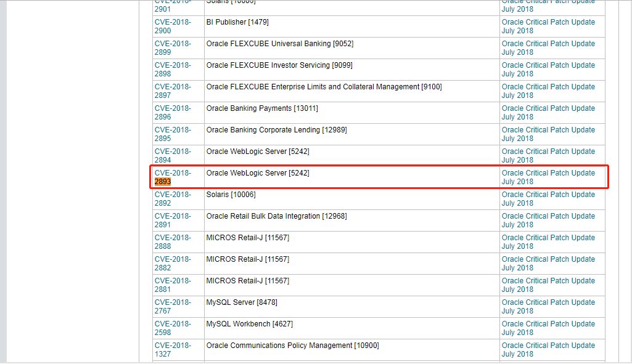This screenshot has height=364, width=632.
Task: Open the CVE-2018-1327 link
Action: [x=173, y=349]
